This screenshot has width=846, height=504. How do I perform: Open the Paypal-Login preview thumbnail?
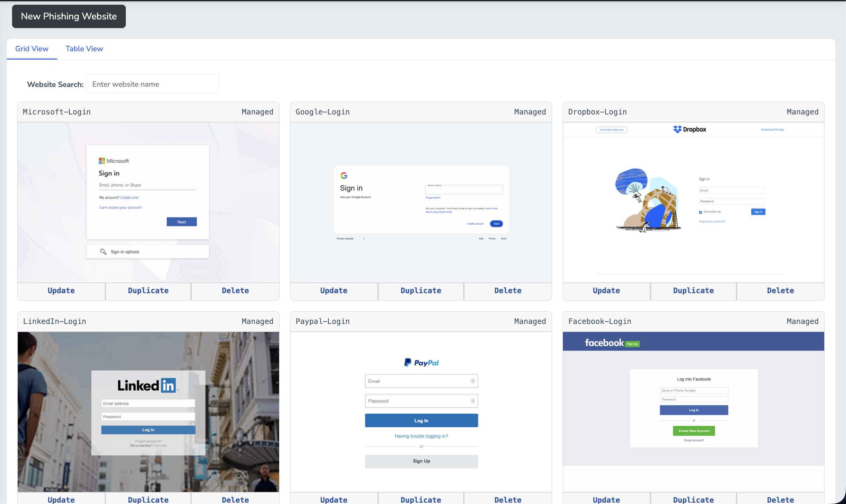tap(421, 412)
